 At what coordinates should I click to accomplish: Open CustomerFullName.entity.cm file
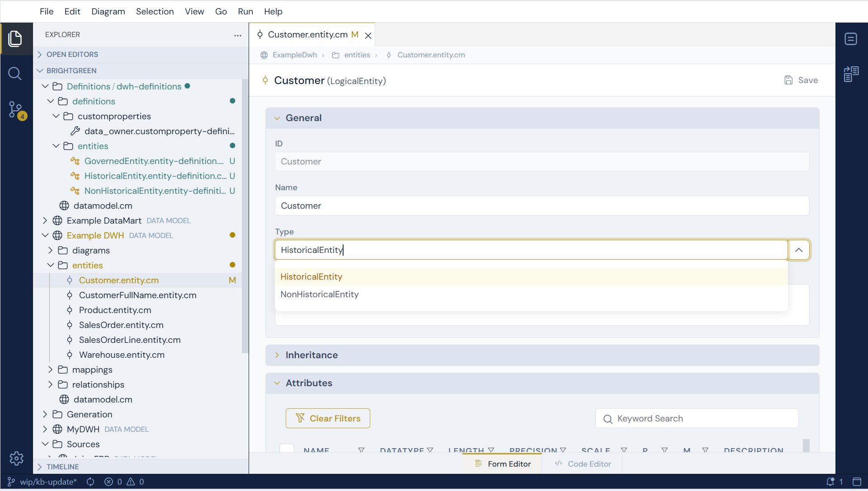point(137,295)
